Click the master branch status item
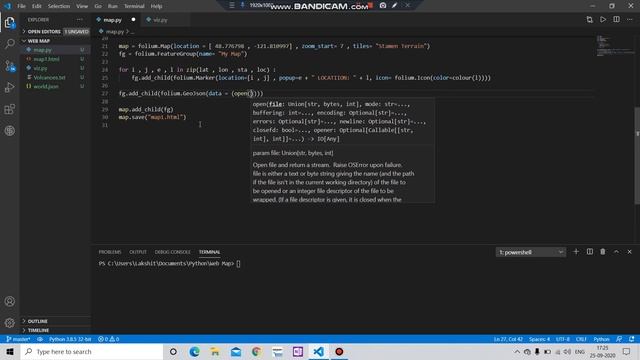Viewport: 640px width, 360px height. click(x=18, y=339)
